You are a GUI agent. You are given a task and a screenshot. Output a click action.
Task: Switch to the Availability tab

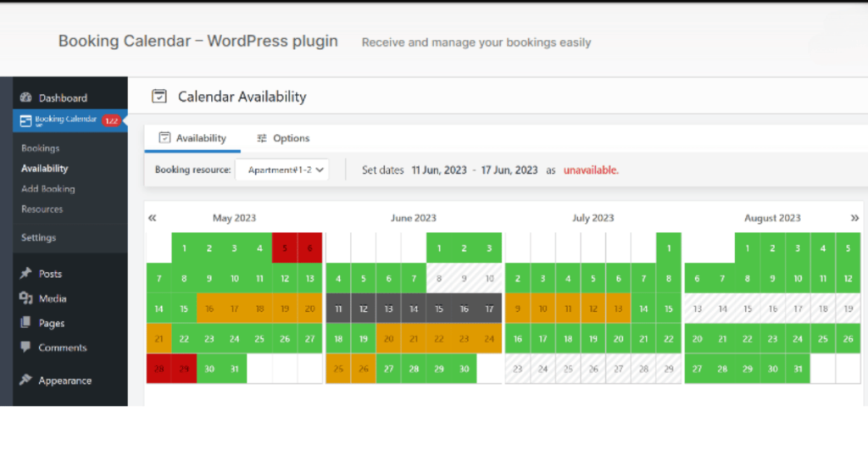[x=192, y=138]
